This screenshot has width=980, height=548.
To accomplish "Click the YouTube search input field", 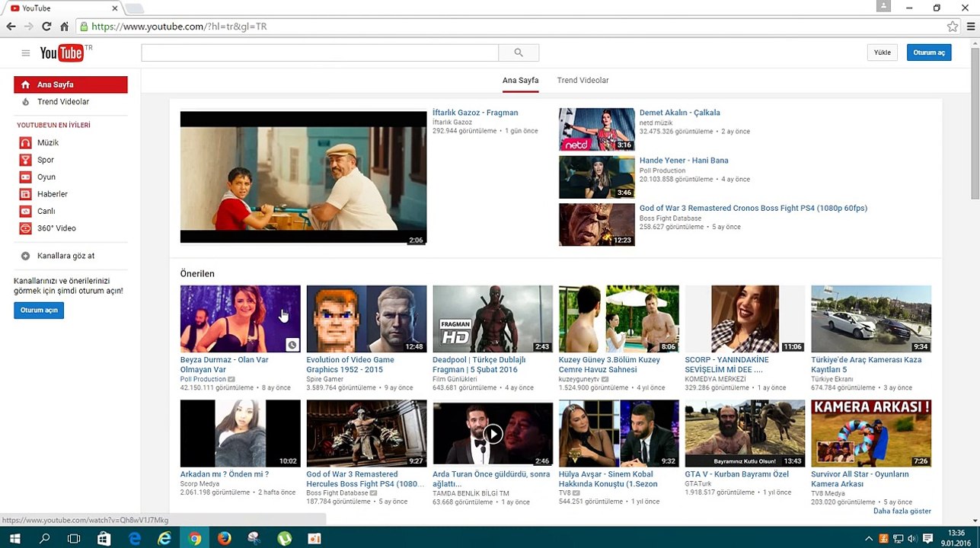I will pyautogui.click(x=320, y=53).
